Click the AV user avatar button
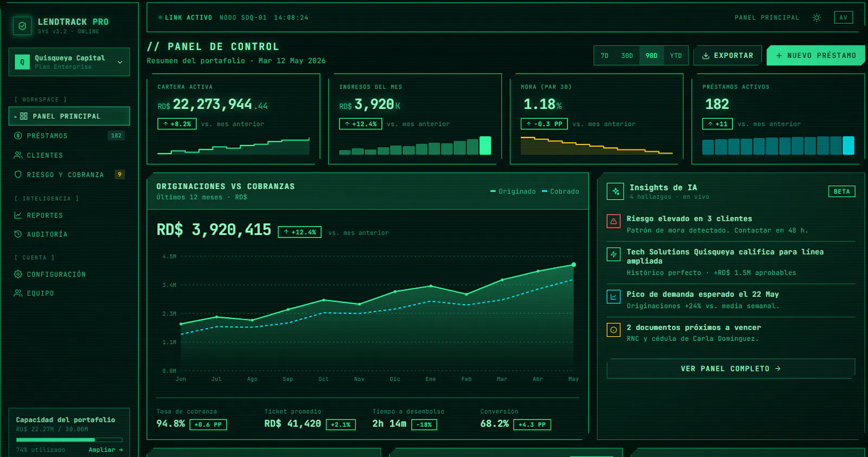The image size is (868, 457). (x=844, y=17)
